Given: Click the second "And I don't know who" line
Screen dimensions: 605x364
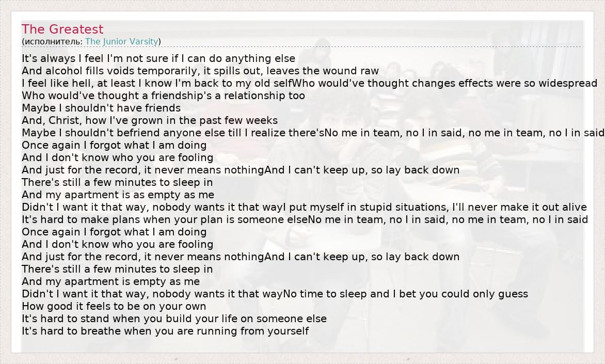Looking at the screenshot, I should (117, 244).
